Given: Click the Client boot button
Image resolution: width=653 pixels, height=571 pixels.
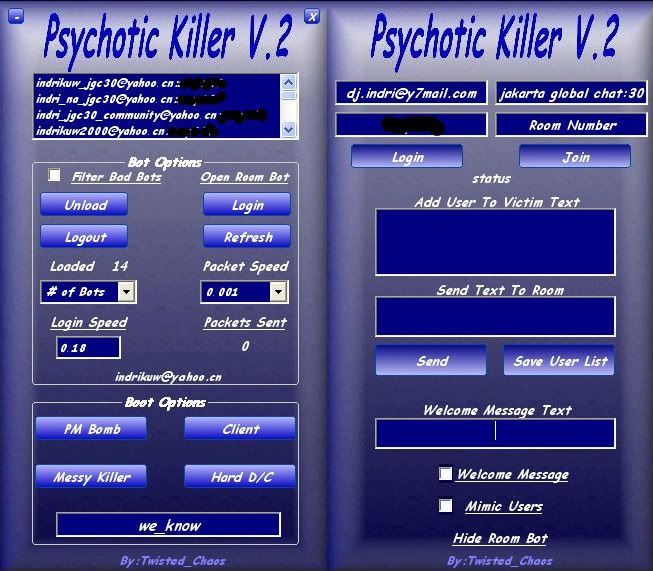Looking at the screenshot, I should pyautogui.click(x=240, y=429).
